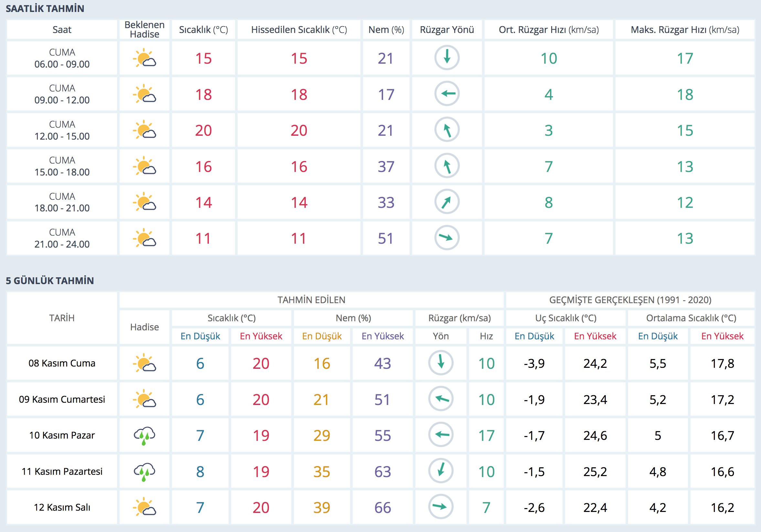Select the 10 Kasım Pazar date cell
This screenshot has height=532, width=761.
click(62, 435)
